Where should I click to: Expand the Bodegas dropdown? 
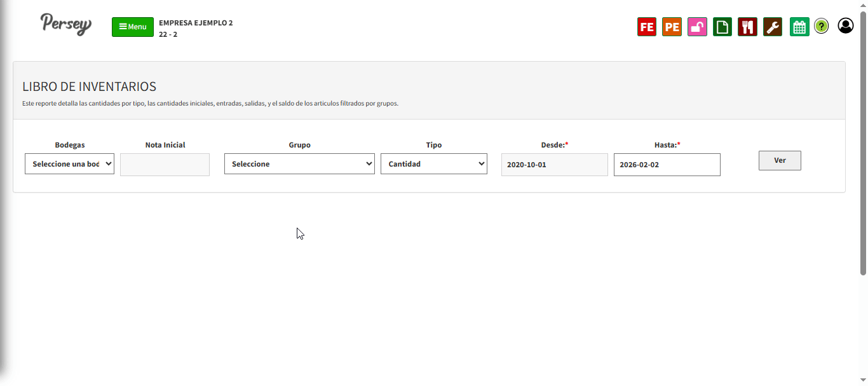pos(69,163)
